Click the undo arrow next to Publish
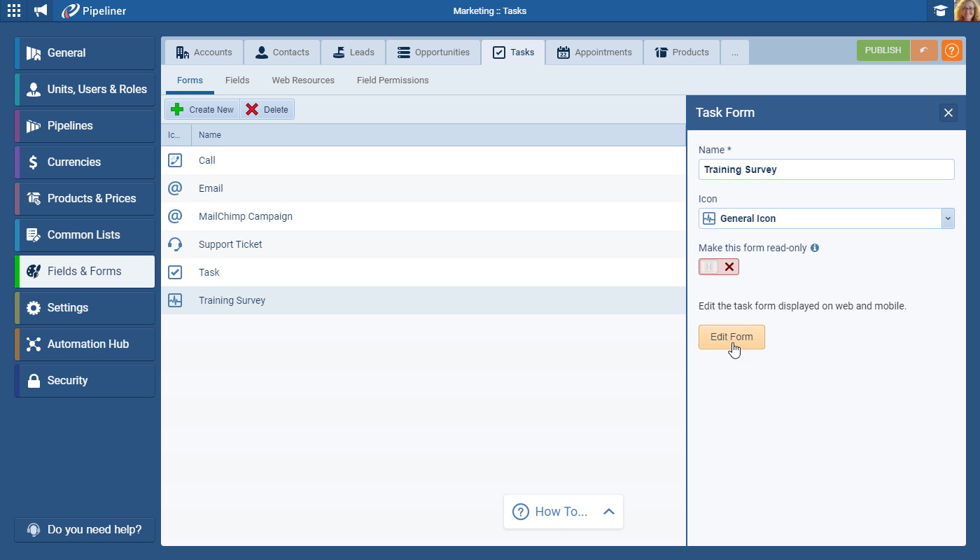The height and width of the screenshot is (560, 980). pos(924,50)
